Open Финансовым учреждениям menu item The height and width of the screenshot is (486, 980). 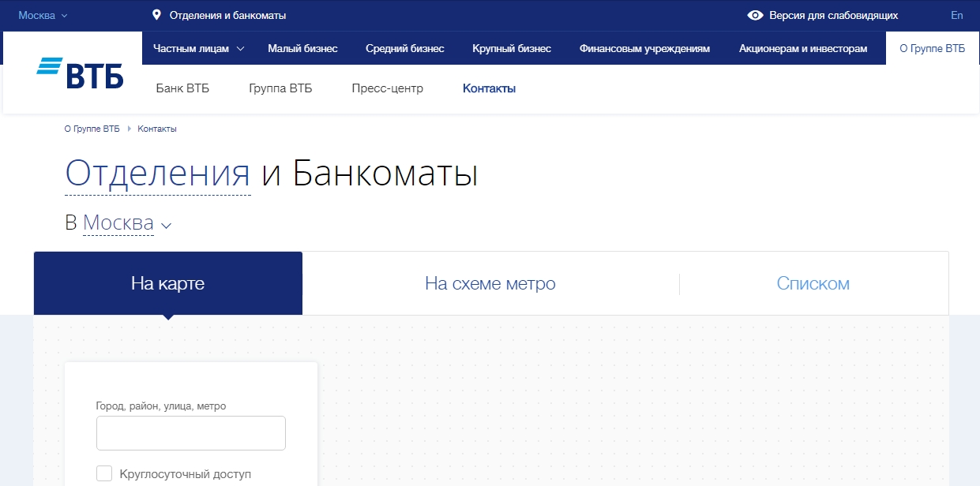[x=644, y=48]
